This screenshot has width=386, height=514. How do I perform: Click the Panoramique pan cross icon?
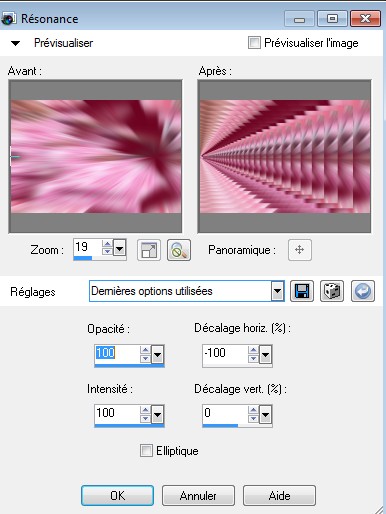click(x=300, y=250)
